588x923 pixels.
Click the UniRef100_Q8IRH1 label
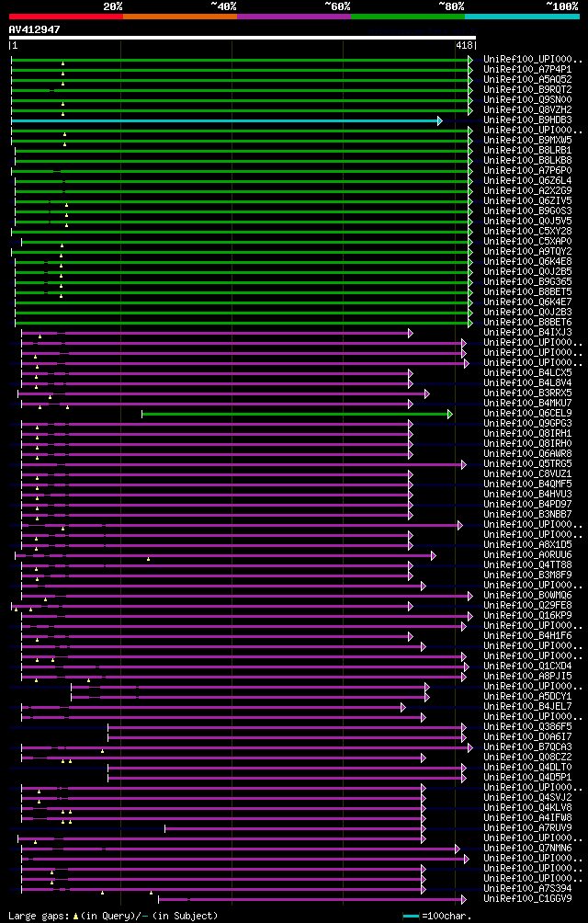click(527, 433)
